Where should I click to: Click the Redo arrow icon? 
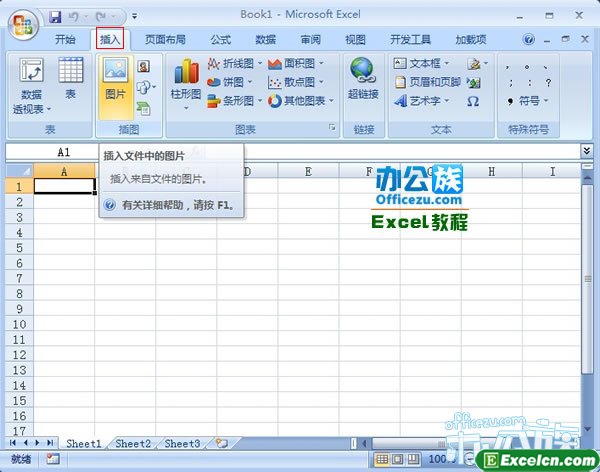101,16
